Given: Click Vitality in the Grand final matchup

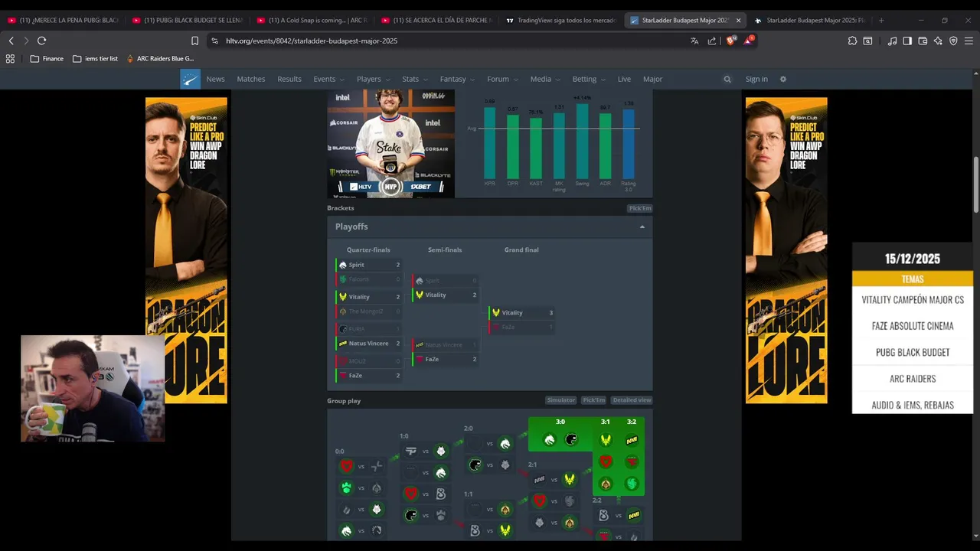Looking at the screenshot, I should pos(521,312).
